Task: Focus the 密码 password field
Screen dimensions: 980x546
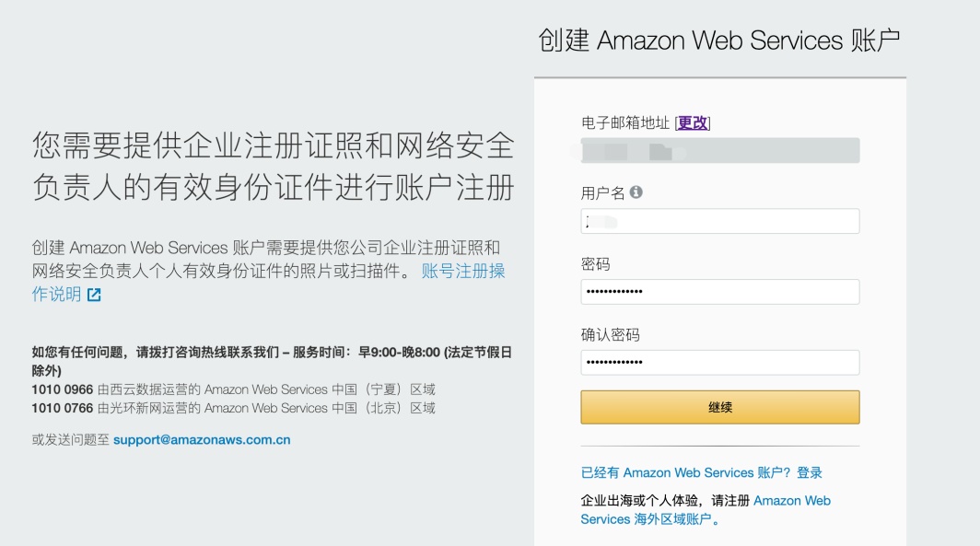Action: (x=720, y=292)
